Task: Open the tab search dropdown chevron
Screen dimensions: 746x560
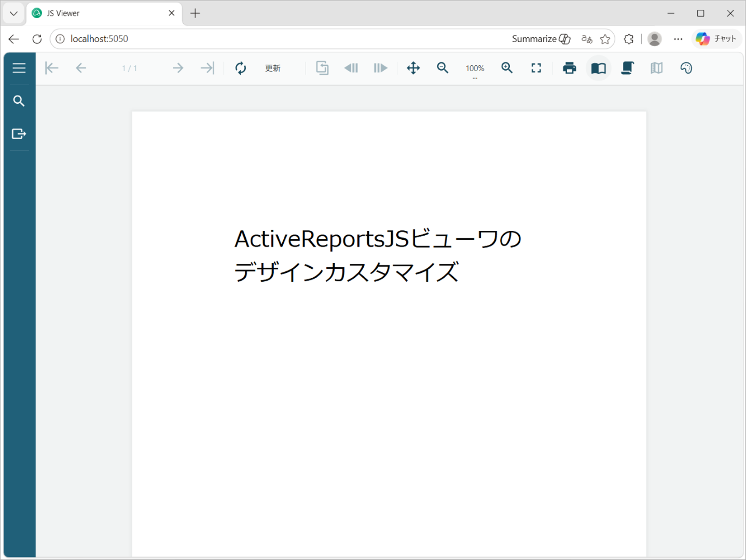Action: coord(14,13)
